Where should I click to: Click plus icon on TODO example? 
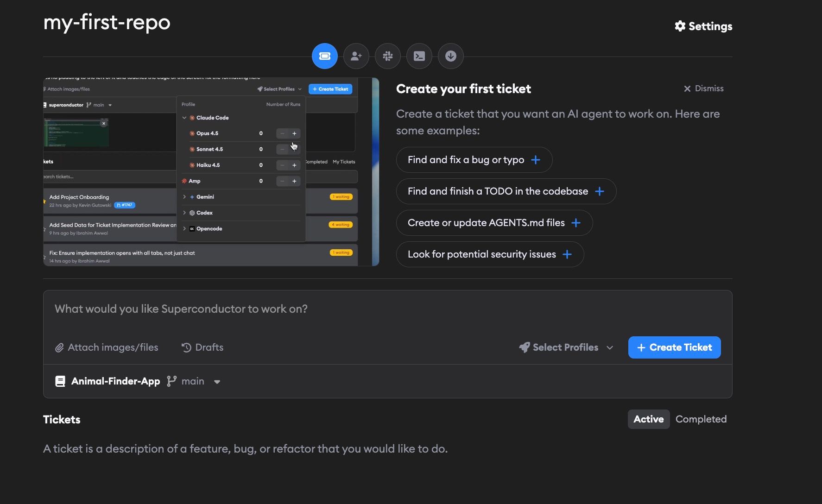click(x=600, y=191)
